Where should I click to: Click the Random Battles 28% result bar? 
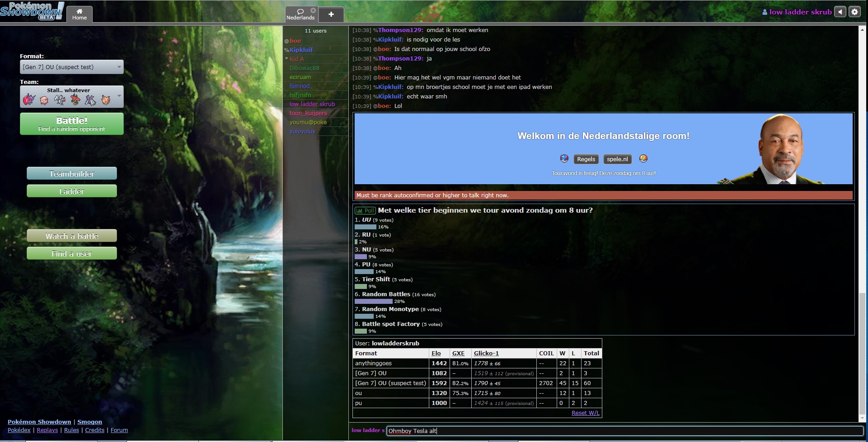click(374, 301)
